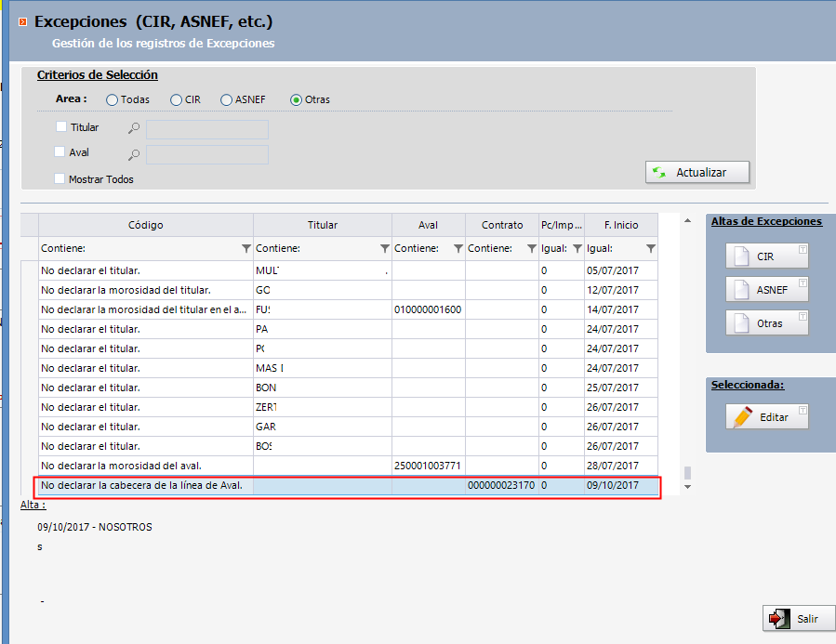
Task: Select the ASNEF area radio button
Action: (226, 100)
